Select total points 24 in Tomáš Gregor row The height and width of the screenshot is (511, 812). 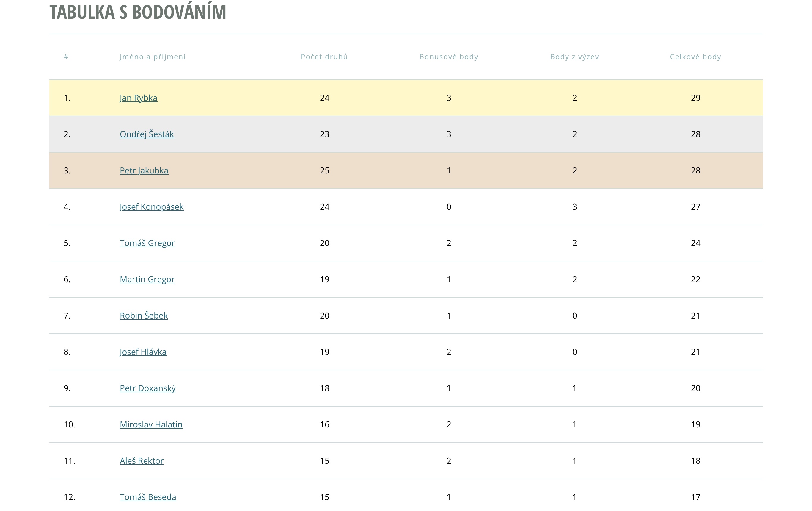point(696,243)
